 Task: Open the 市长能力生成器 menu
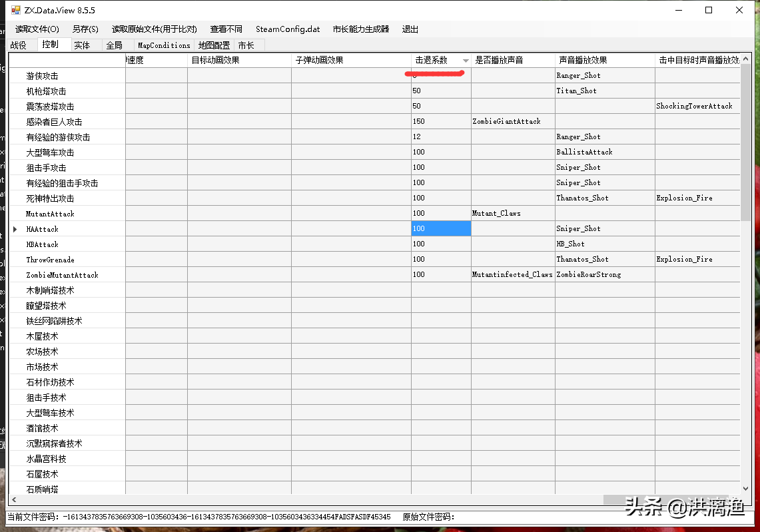pyautogui.click(x=360, y=29)
